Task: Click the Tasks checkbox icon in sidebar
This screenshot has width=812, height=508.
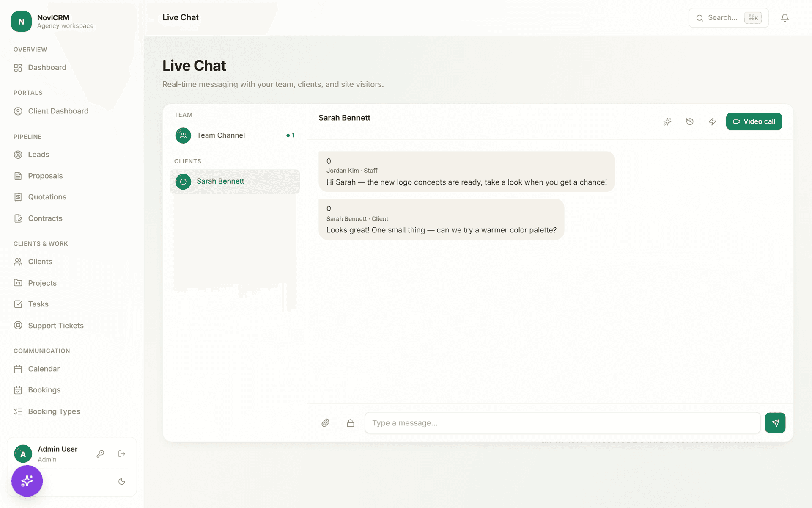Action: [x=18, y=304]
